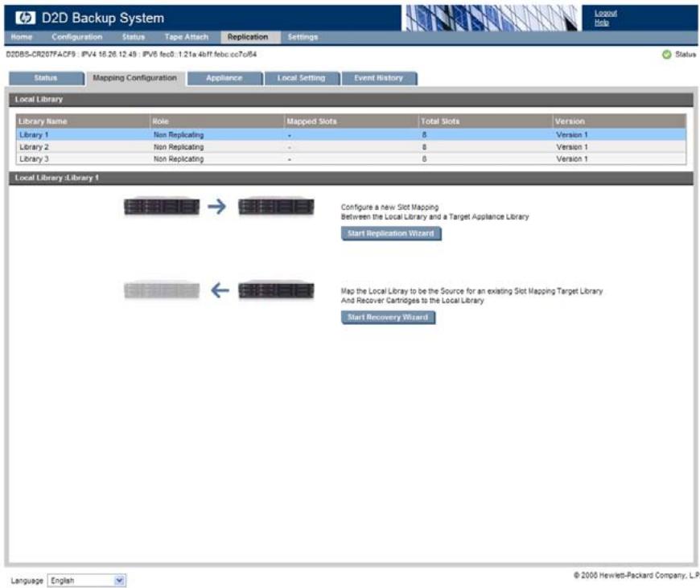
Task: Click the Hewlett-Packard copyright text
Action: pyautogui.click(x=636, y=575)
